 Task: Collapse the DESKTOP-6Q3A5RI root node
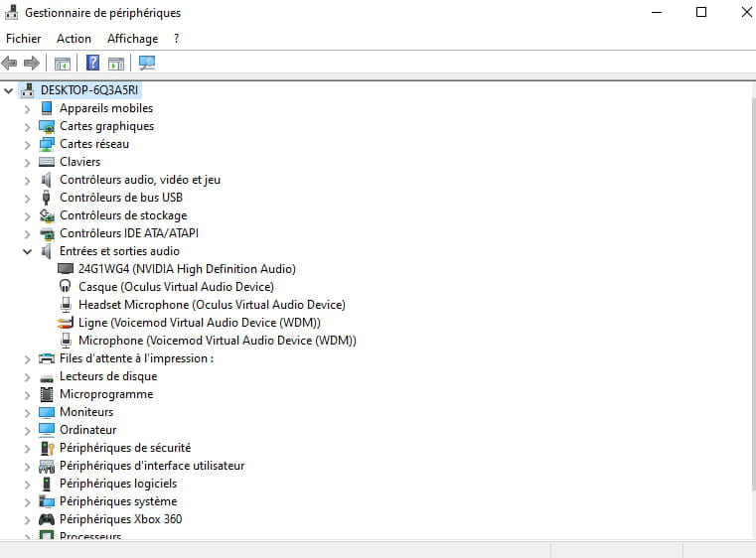coord(8,90)
